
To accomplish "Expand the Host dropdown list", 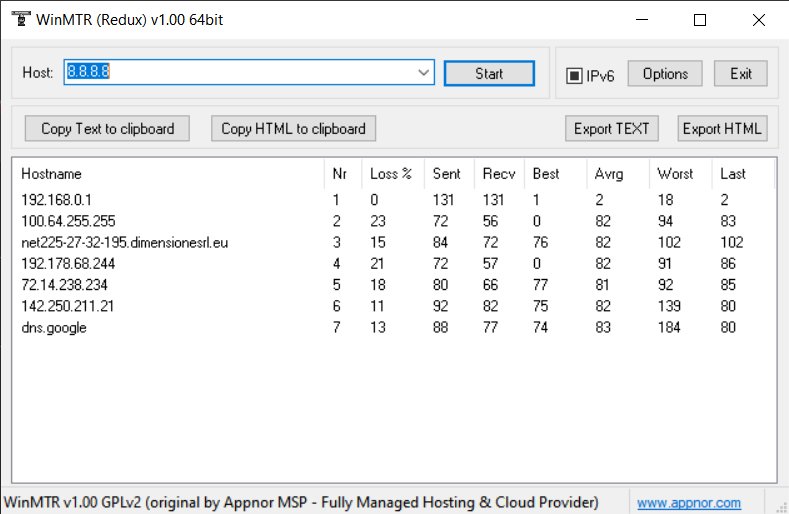I will coord(424,73).
